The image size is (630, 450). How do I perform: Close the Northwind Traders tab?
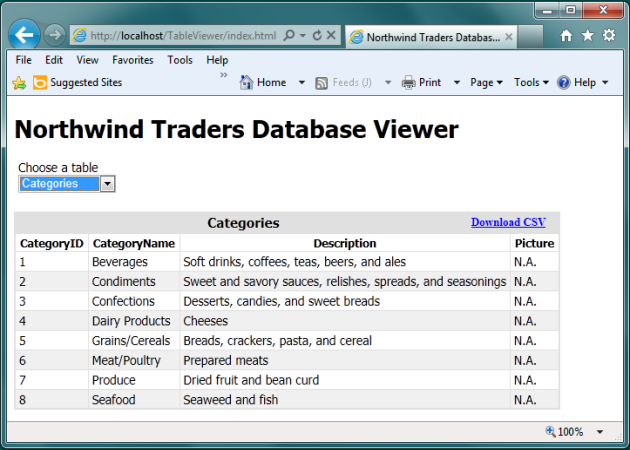(509, 37)
